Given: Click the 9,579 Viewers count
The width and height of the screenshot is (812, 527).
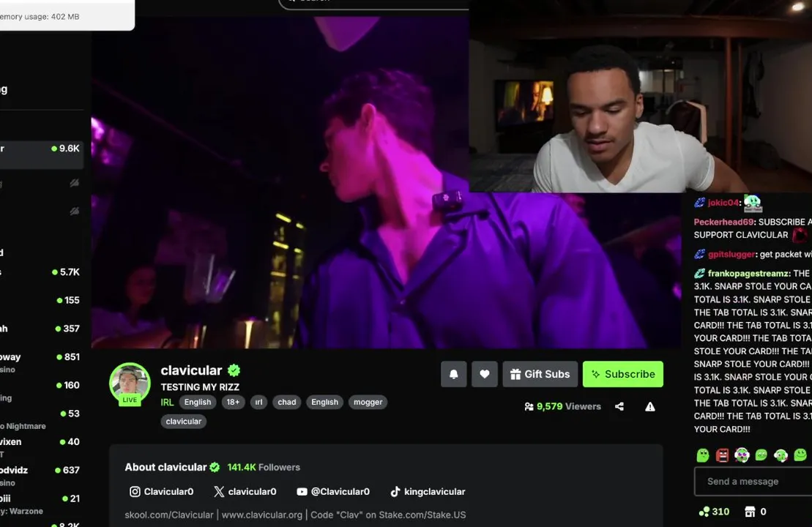Looking at the screenshot, I should click(563, 406).
